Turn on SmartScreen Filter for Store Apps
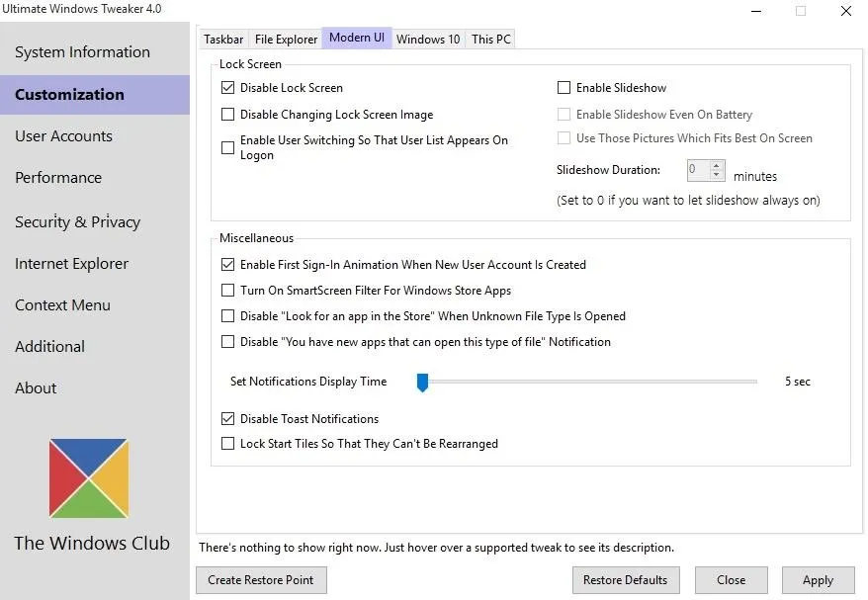The width and height of the screenshot is (868, 600). [227, 290]
